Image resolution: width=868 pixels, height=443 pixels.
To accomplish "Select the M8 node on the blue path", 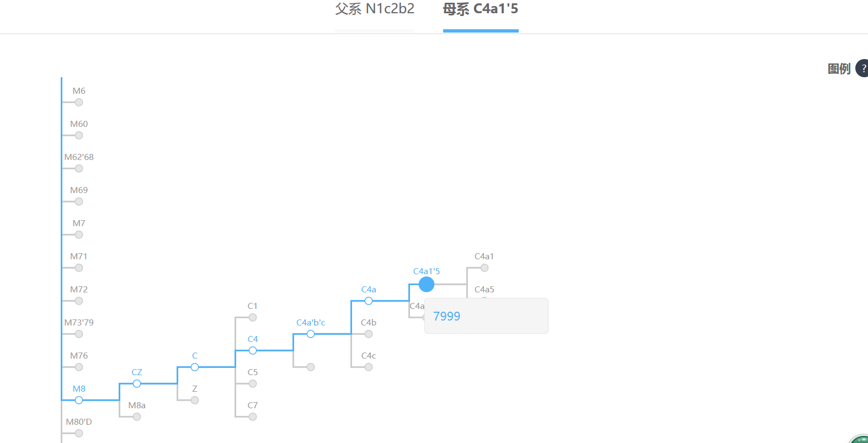I will (x=79, y=400).
